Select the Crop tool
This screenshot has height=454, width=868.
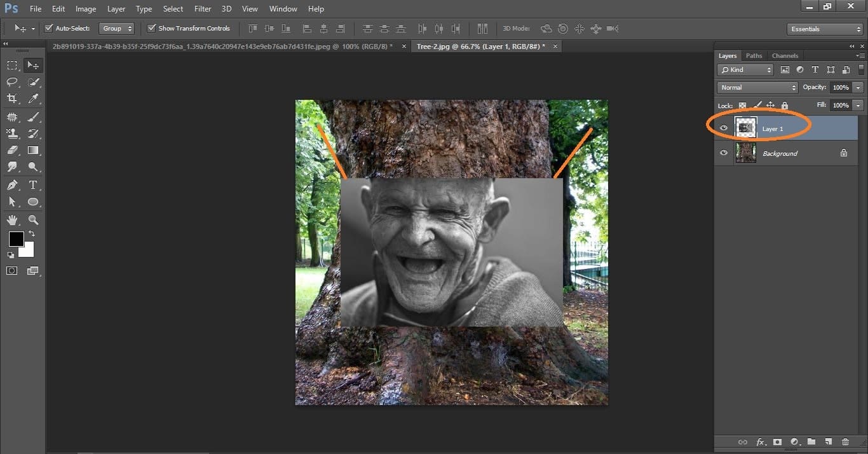point(12,99)
